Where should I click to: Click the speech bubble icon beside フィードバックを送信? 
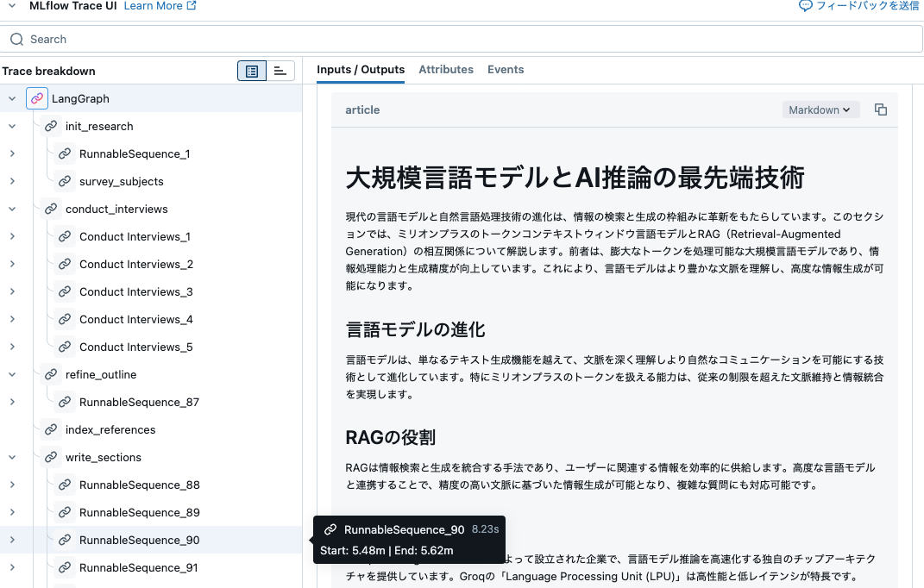(805, 5)
